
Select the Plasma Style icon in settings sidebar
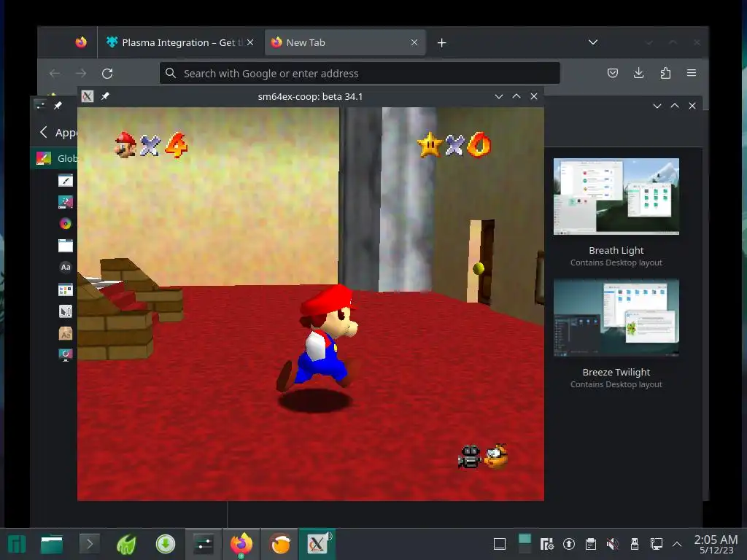pyautogui.click(x=65, y=203)
